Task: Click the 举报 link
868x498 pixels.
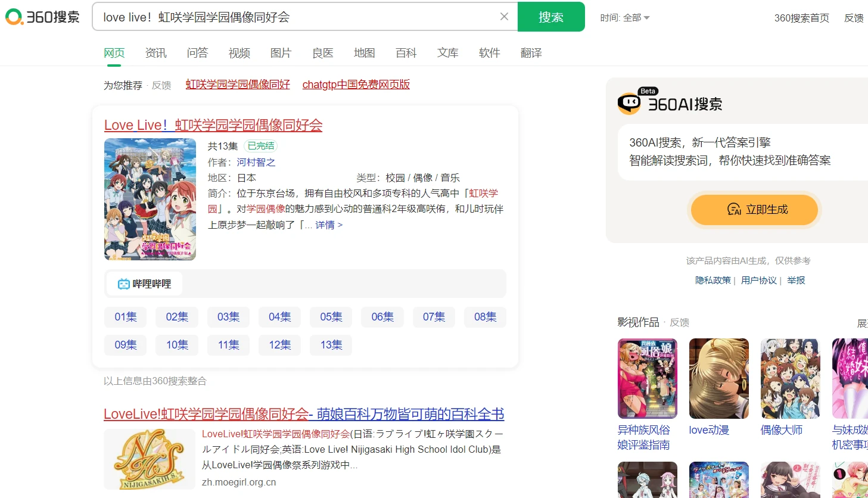Action: 796,280
